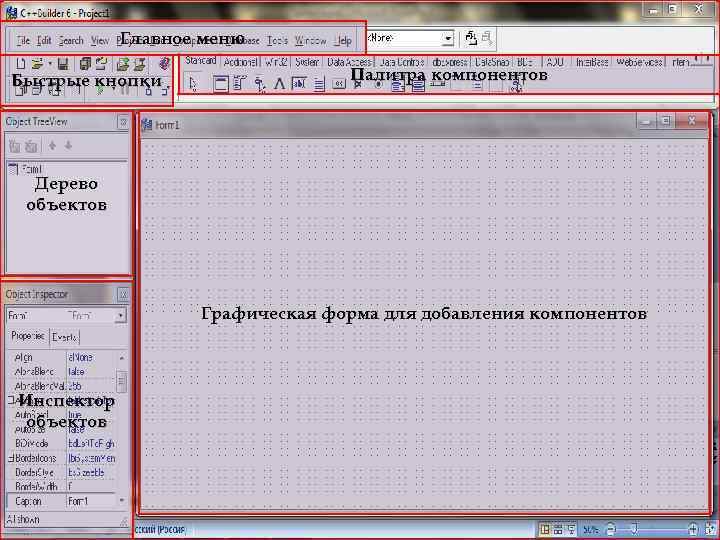Click the Set debug desktop icon
Viewport: 720px width, 540px height.
[x=487, y=38]
